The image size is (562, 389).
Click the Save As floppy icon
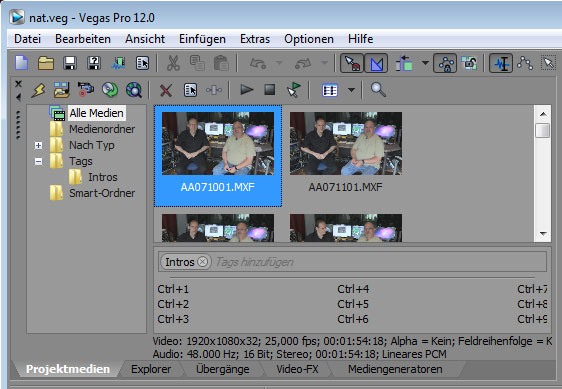(94, 63)
